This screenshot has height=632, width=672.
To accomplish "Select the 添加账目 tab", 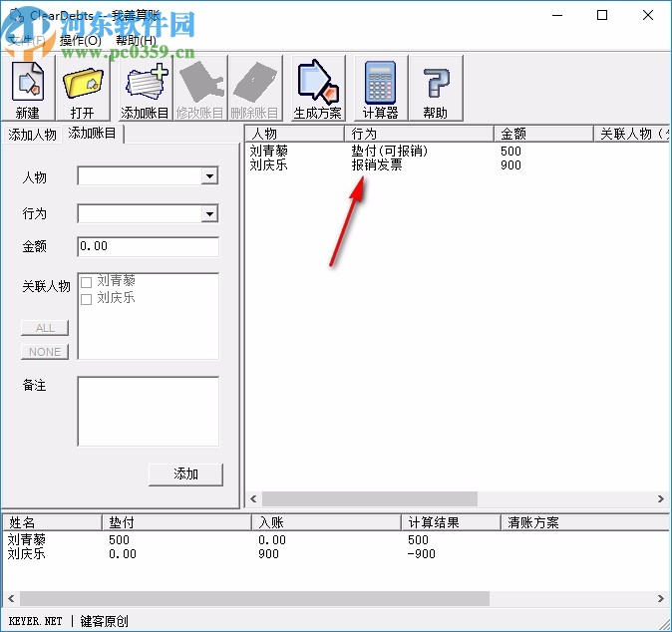I will (93, 134).
